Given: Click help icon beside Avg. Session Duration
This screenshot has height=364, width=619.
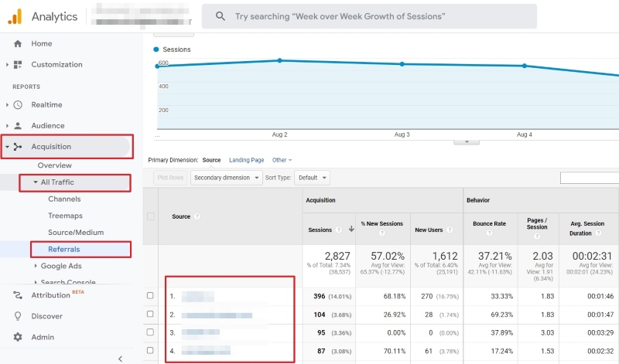Looking at the screenshot, I should click(598, 233).
